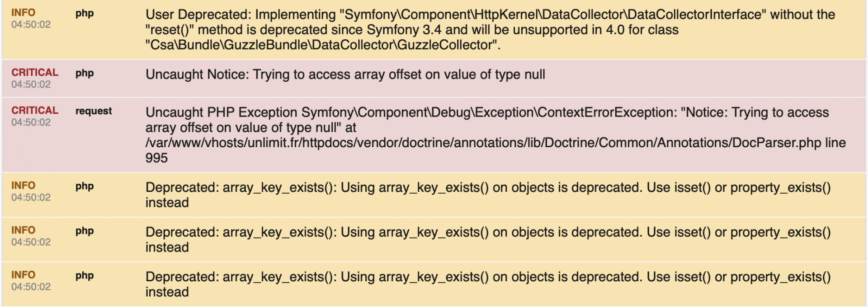Click the 'request' channel label
The width and height of the screenshot is (868, 307).
(x=94, y=111)
